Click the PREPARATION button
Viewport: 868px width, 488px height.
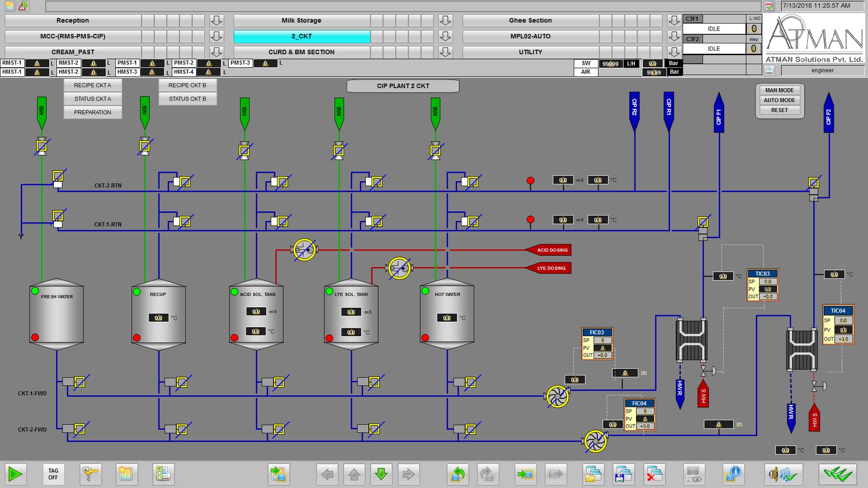point(92,112)
